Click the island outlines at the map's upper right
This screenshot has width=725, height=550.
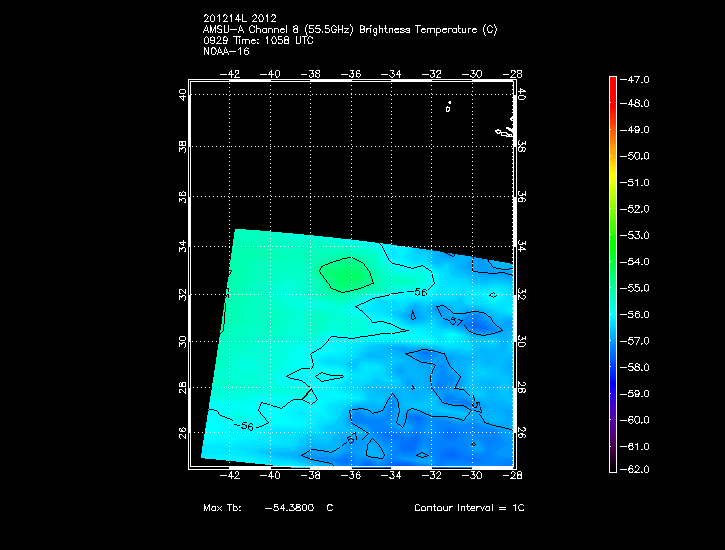pyautogui.click(x=505, y=130)
